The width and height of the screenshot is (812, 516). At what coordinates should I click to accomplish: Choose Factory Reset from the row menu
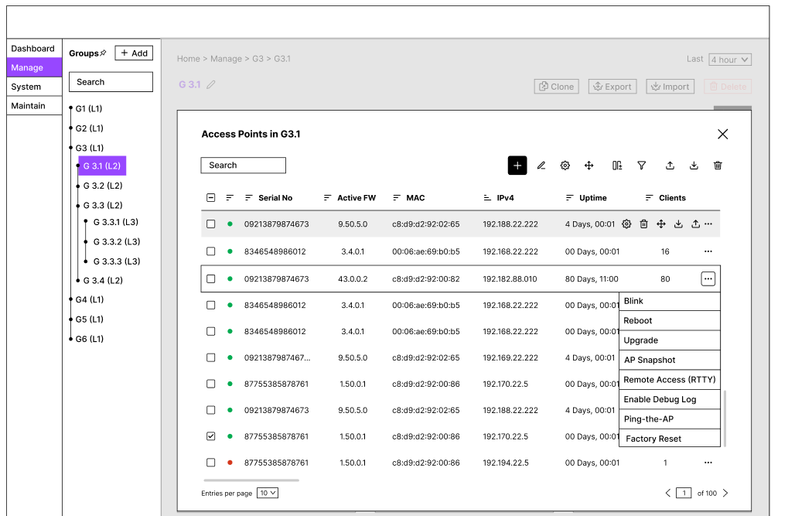(x=670, y=439)
